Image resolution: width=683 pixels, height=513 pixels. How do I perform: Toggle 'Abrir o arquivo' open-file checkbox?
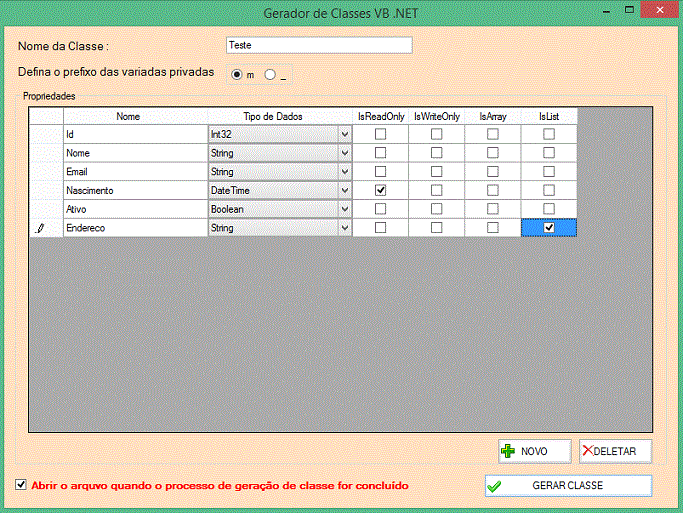(x=20, y=485)
